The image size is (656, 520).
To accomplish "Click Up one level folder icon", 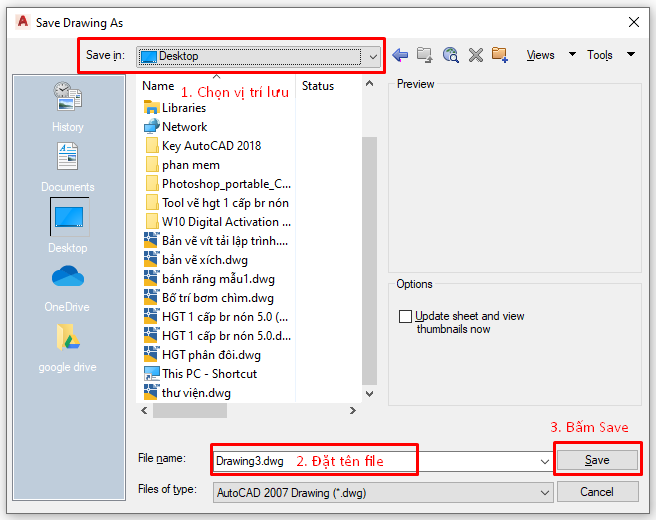I will pos(425,55).
